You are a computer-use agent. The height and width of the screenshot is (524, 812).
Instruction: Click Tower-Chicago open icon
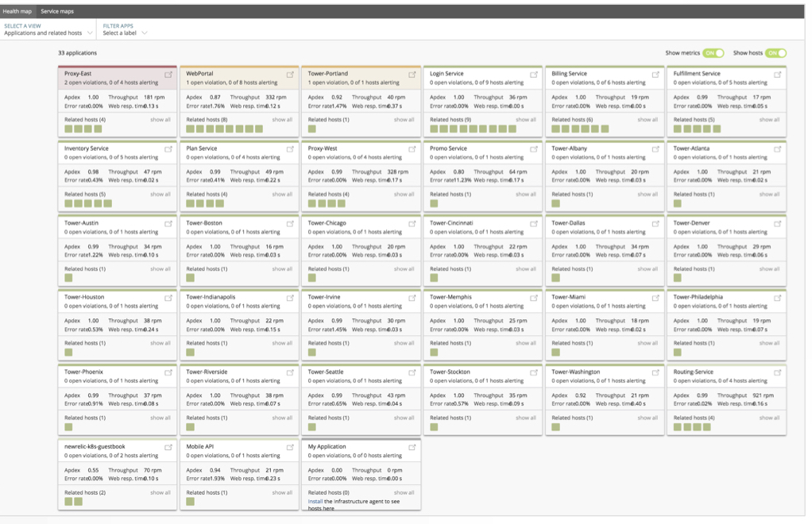(x=412, y=223)
